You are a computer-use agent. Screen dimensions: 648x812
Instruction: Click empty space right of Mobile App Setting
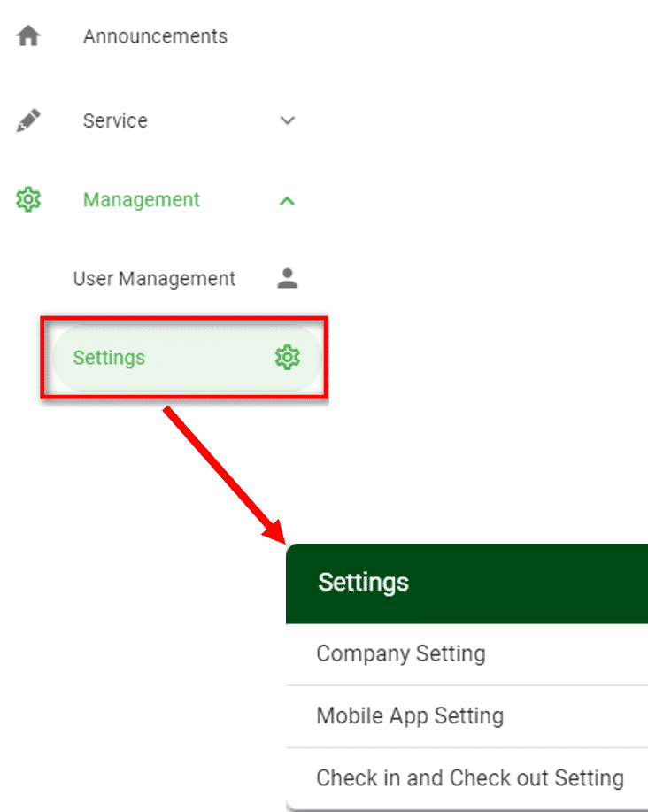pos(584,715)
